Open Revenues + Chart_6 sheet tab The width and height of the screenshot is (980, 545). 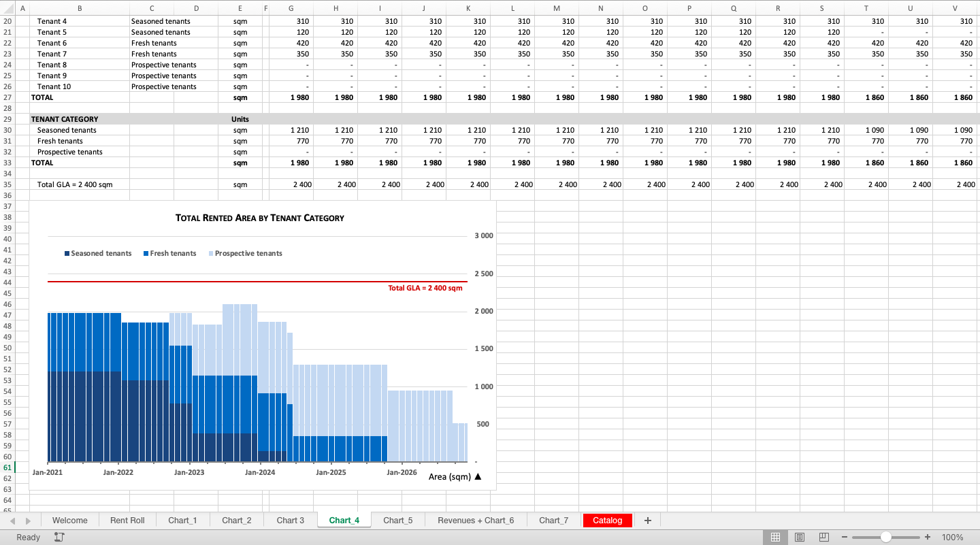(476, 520)
